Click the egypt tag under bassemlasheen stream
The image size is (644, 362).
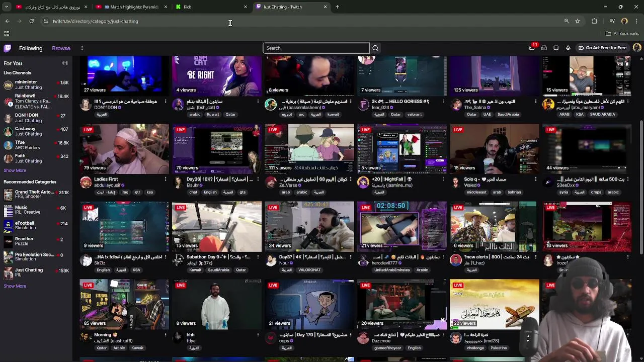287,114
